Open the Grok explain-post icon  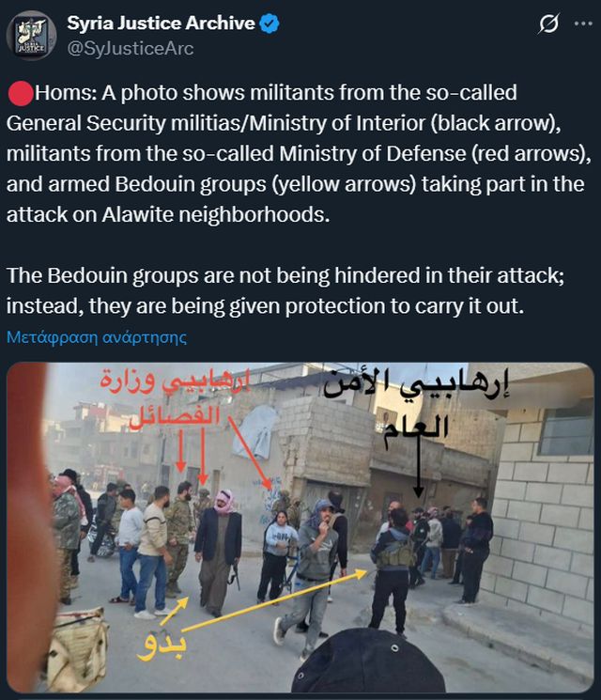coord(548,23)
